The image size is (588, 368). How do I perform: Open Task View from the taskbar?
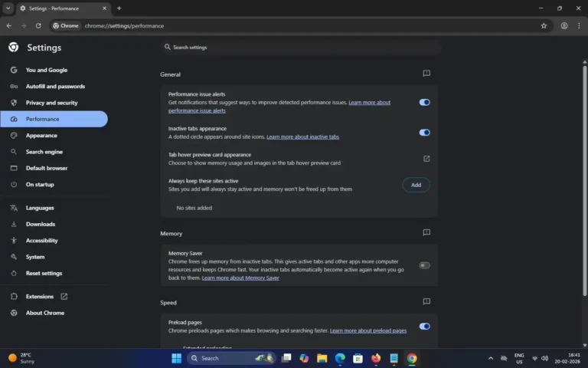pyautogui.click(x=286, y=358)
